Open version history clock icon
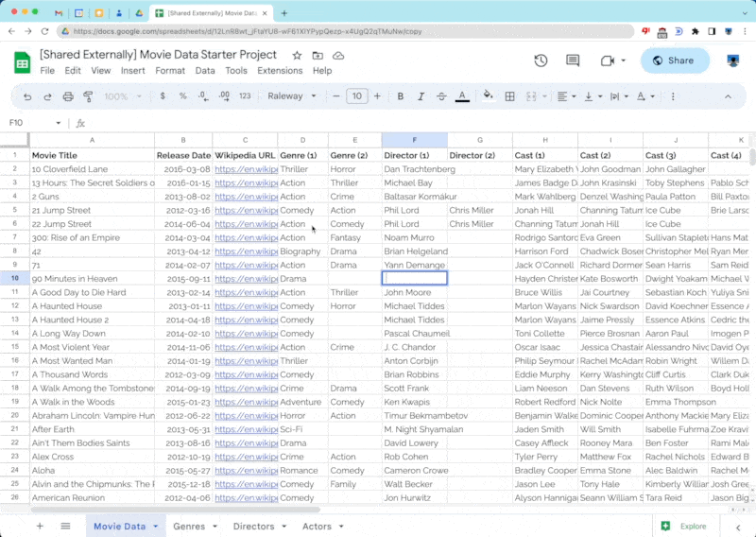 (x=541, y=61)
